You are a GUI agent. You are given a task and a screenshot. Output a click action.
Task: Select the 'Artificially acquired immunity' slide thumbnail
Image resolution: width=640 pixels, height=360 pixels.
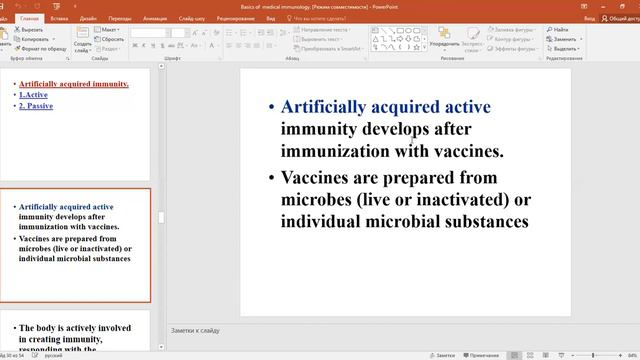[75, 124]
